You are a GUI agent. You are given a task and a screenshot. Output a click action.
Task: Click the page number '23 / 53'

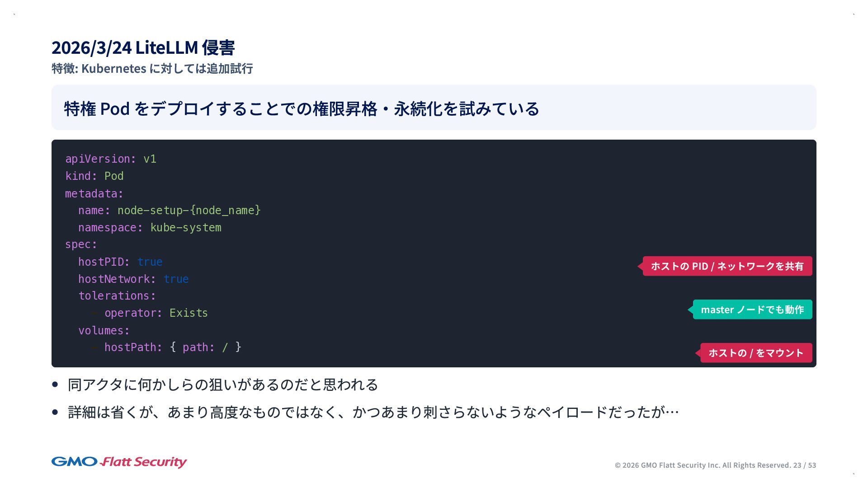point(804,465)
